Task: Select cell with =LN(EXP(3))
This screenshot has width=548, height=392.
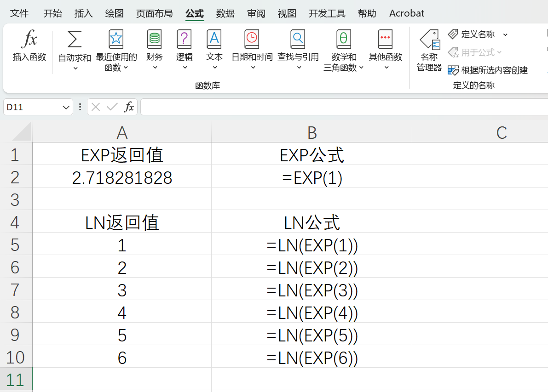Action: point(312,290)
